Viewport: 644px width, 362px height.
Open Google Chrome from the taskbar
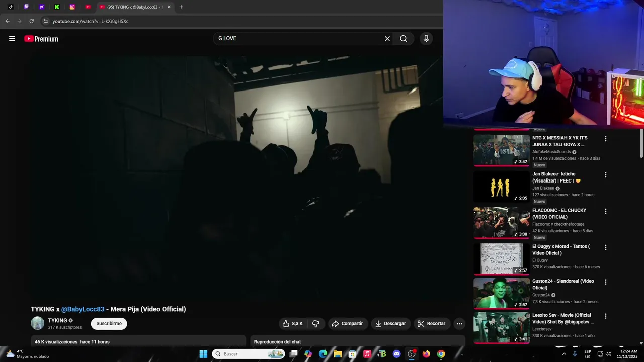[x=441, y=354]
